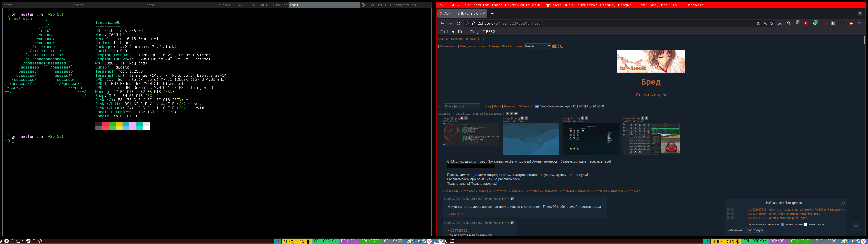
Task: Switch to v2rayN window tab in sway
Action: tap(252, 5)
